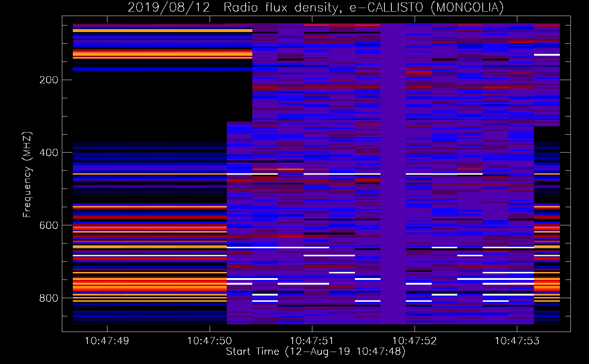Click the 10:47:49 time tick label

[107, 341]
